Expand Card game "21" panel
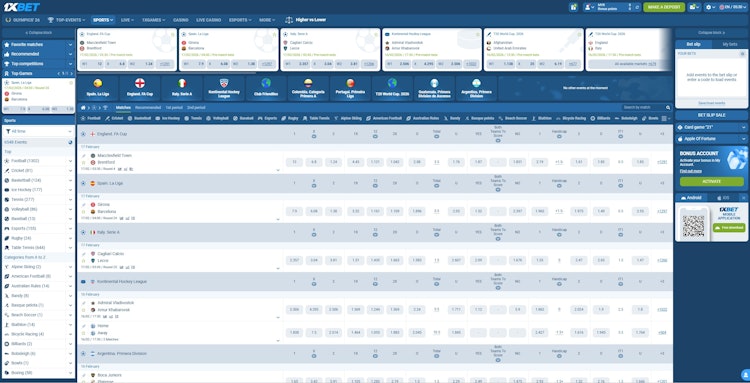This screenshot has height=383, width=750. point(711,128)
